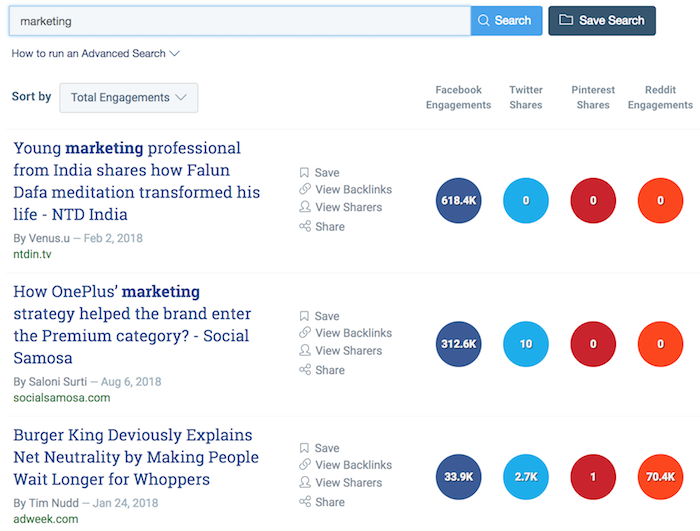Share the NTD India article
The height and width of the screenshot is (531, 700).
pos(322,226)
